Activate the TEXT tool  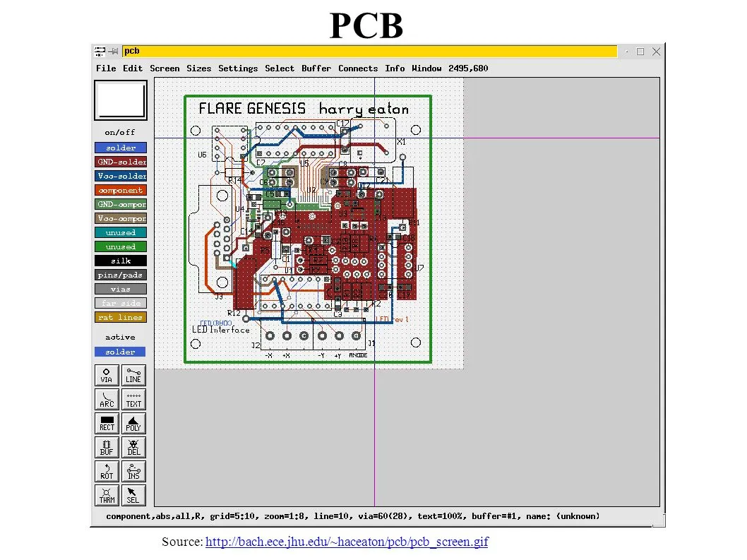point(133,399)
